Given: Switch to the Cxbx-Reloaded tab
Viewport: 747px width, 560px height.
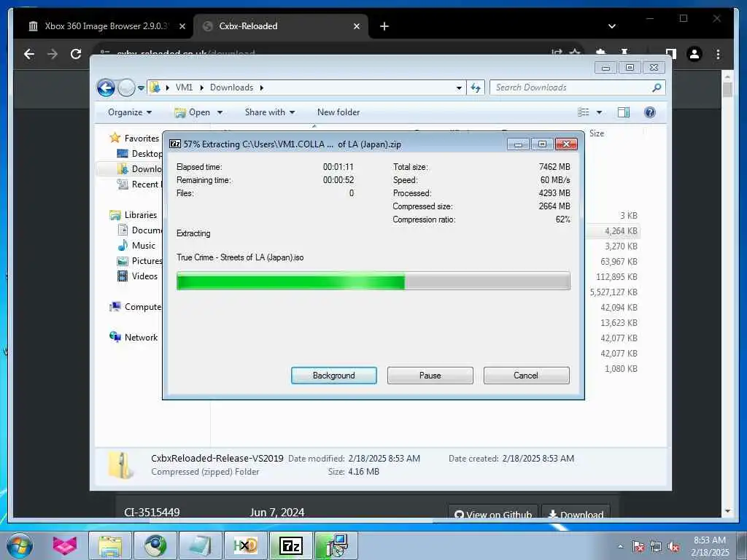Looking at the screenshot, I should [x=281, y=26].
